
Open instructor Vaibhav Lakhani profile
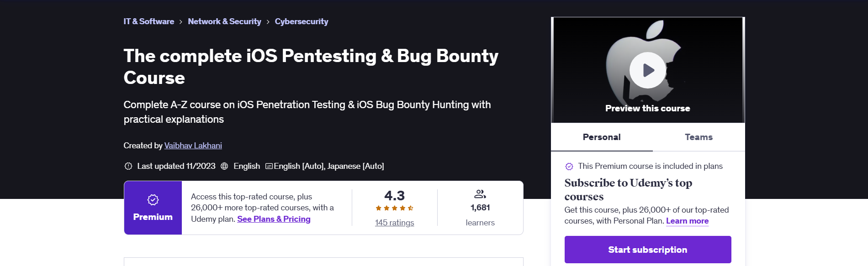[x=193, y=146]
